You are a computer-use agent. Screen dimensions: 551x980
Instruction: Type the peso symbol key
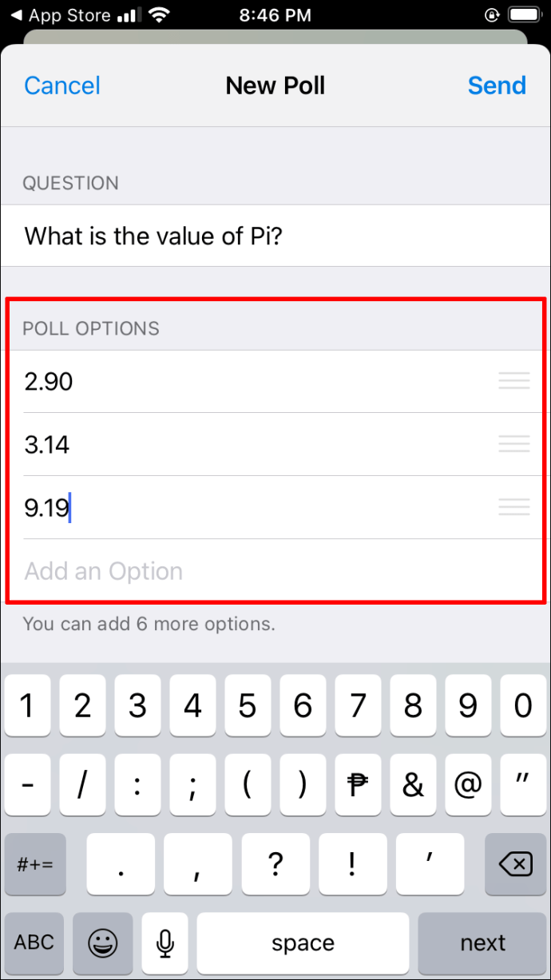pos(357,785)
